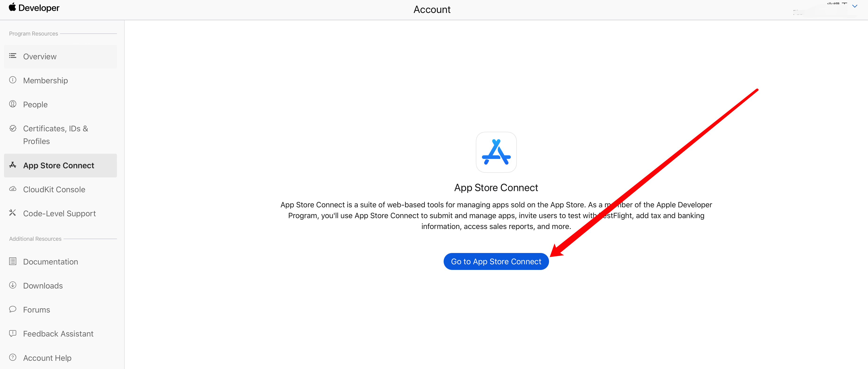Select Membership in the sidebar navigation
This screenshot has width=868, height=369.
[45, 80]
